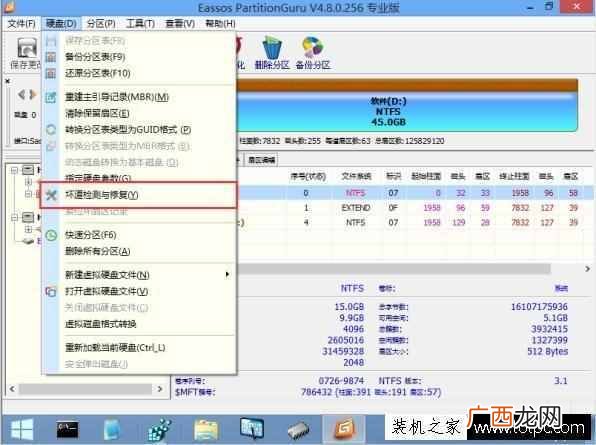Screen dimensions: 596x445
Task: Click the 标识 column header
Action: click(393, 176)
